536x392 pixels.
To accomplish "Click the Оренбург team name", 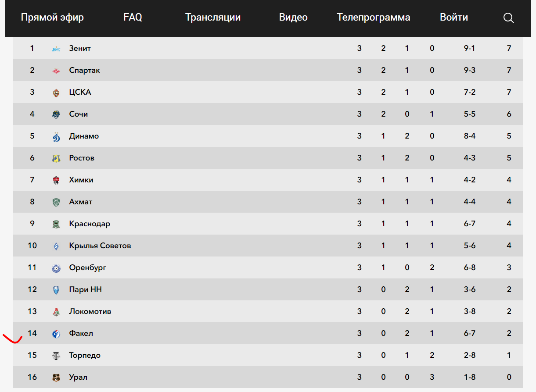I will coord(88,267).
